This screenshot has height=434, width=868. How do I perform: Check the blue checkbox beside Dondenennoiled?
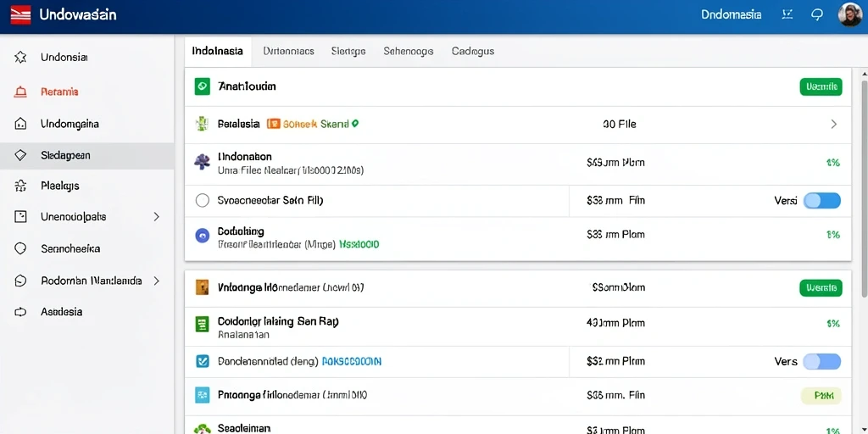click(x=203, y=361)
